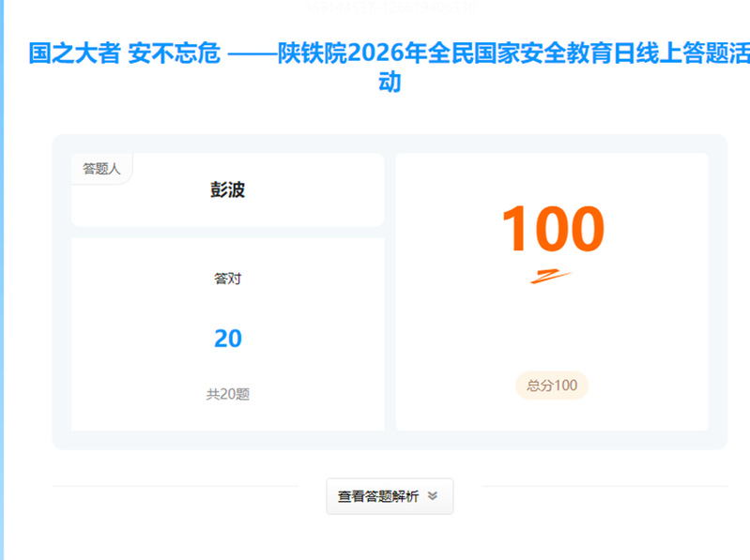
Task: Click the double chevron beside 查看答题解析
Action: (433, 497)
